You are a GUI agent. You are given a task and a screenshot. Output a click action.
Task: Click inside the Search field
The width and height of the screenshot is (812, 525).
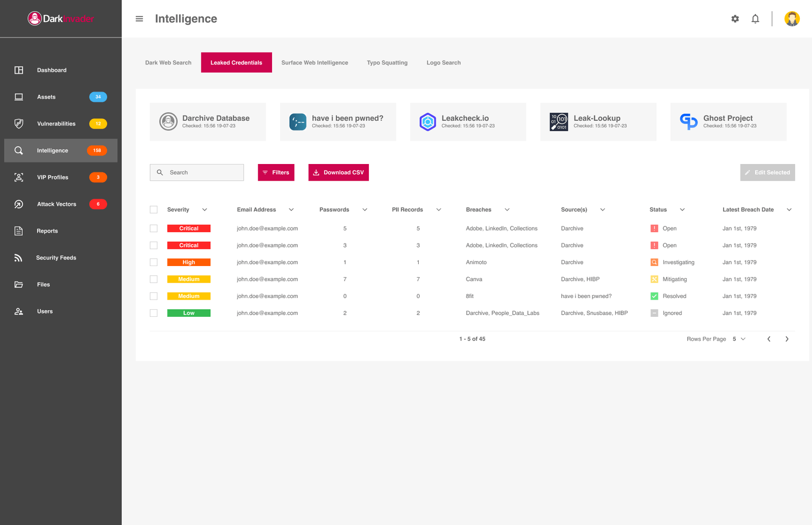tap(197, 172)
